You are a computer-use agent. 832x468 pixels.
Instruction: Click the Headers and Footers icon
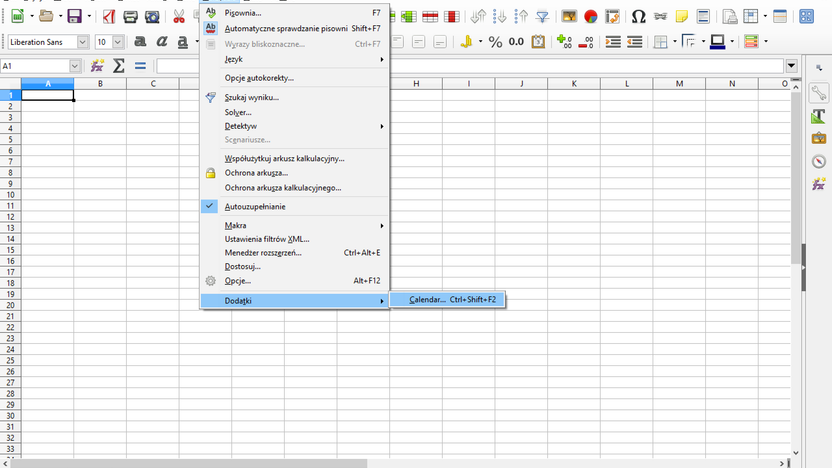(x=703, y=16)
